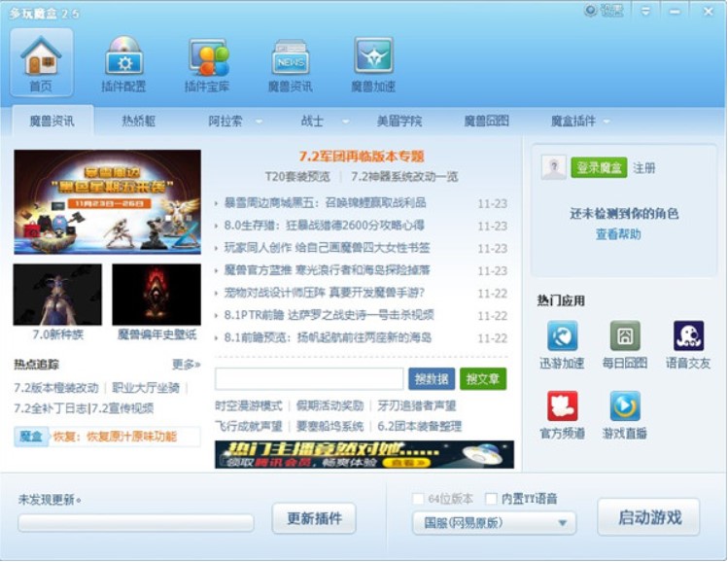Expand the 战士 tab dropdown arrow
728x562 pixels.
click(x=345, y=122)
